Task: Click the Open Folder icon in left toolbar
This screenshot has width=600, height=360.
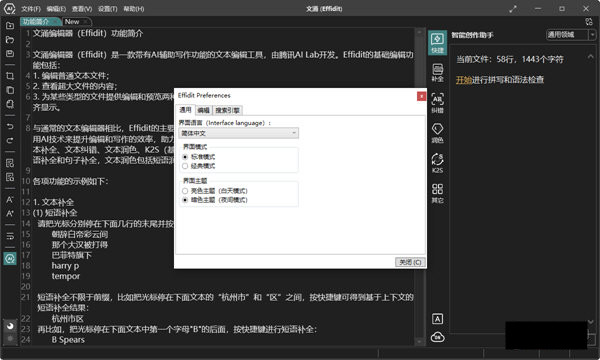Action: tap(10, 40)
